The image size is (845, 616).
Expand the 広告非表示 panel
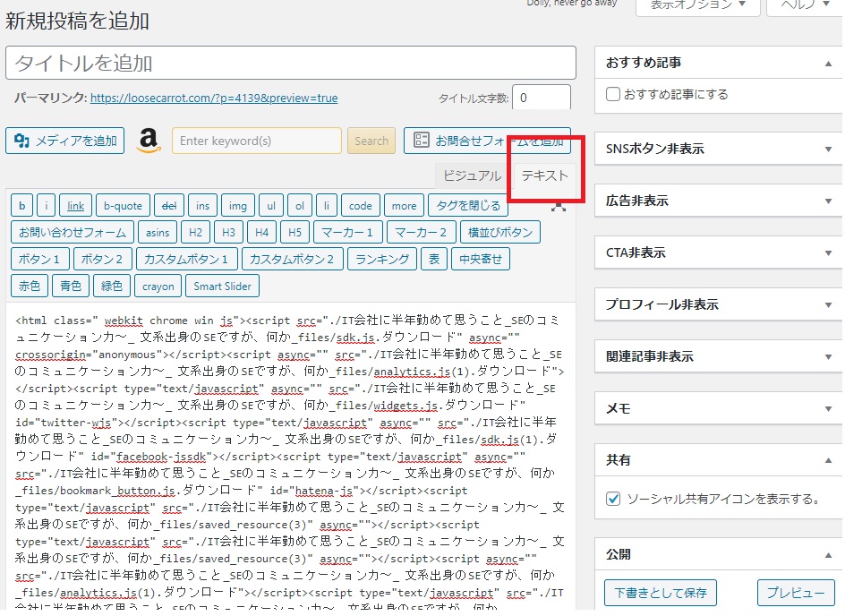coord(828,201)
